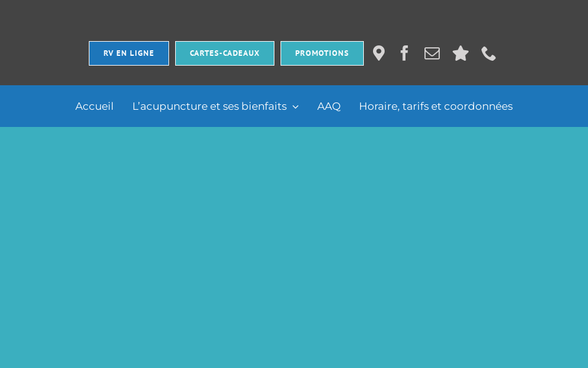Image resolution: width=588 pixels, height=368 pixels.
Task: Click the star icon for testimonials
Action: [461, 53]
